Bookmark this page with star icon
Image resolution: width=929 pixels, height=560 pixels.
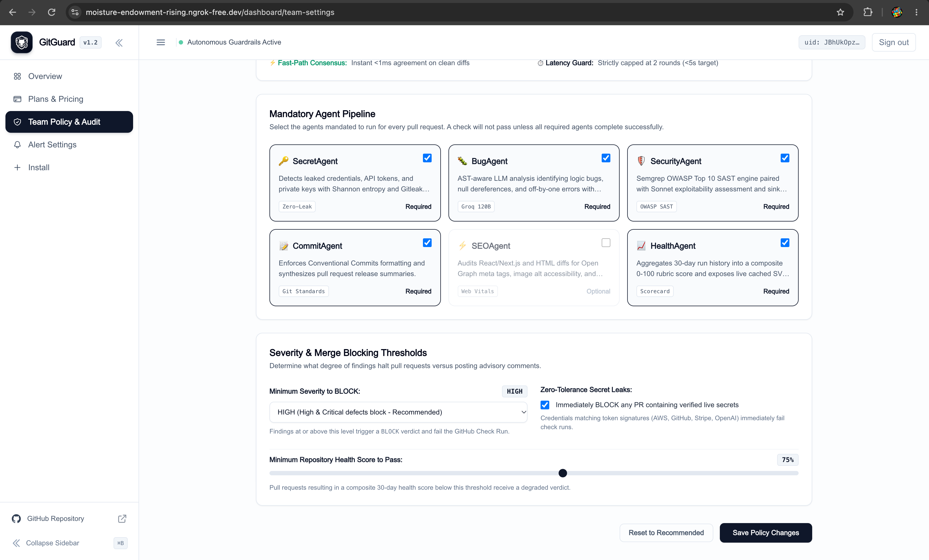(840, 12)
